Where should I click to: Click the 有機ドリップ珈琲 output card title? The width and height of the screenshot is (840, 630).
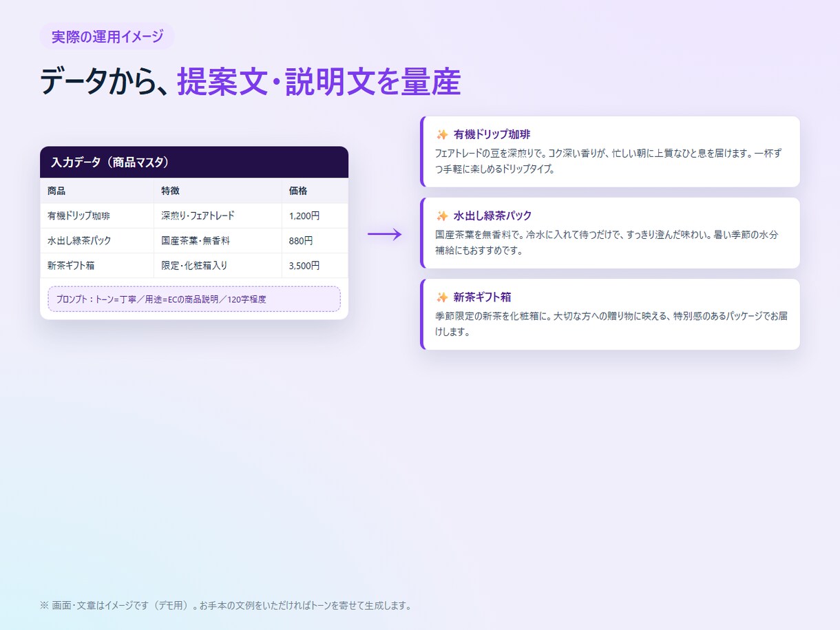[492, 134]
